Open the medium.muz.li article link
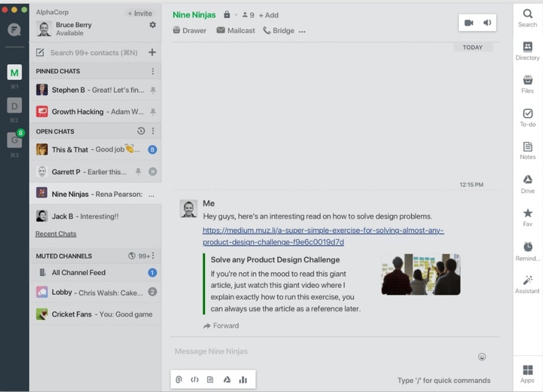 pyautogui.click(x=323, y=236)
